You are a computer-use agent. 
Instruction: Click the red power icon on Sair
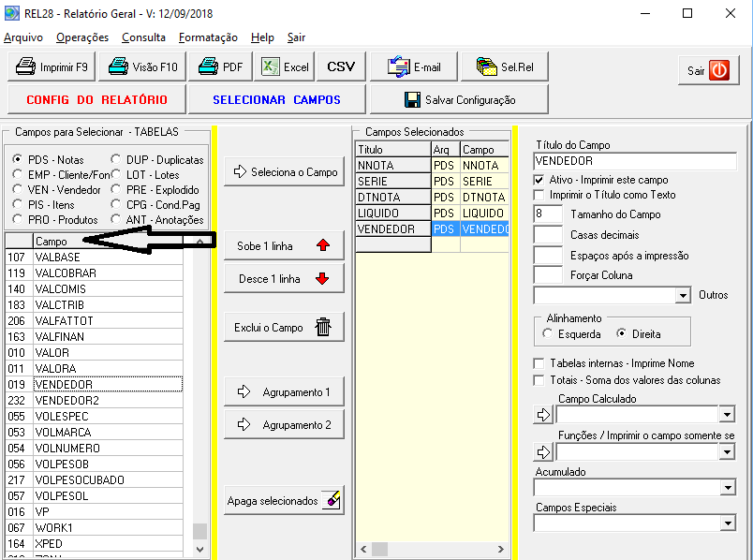pyautogui.click(x=719, y=70)
